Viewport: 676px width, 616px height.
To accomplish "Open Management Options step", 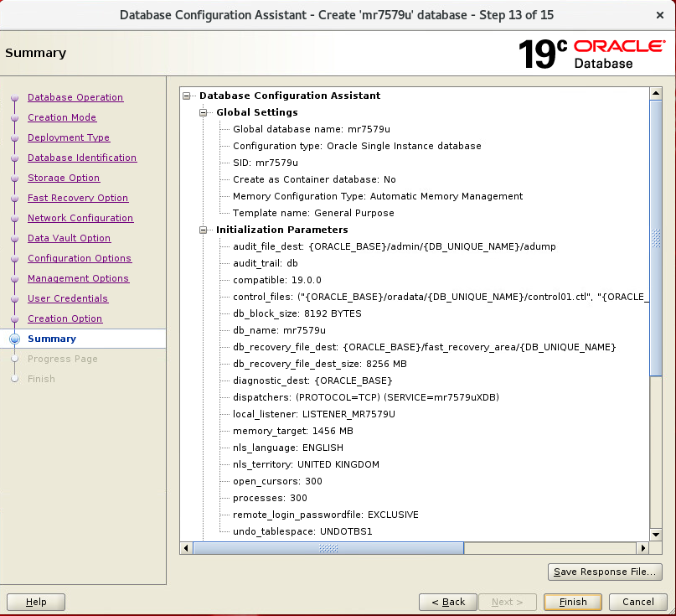I will pyautogui.click(x=79, y=278).
